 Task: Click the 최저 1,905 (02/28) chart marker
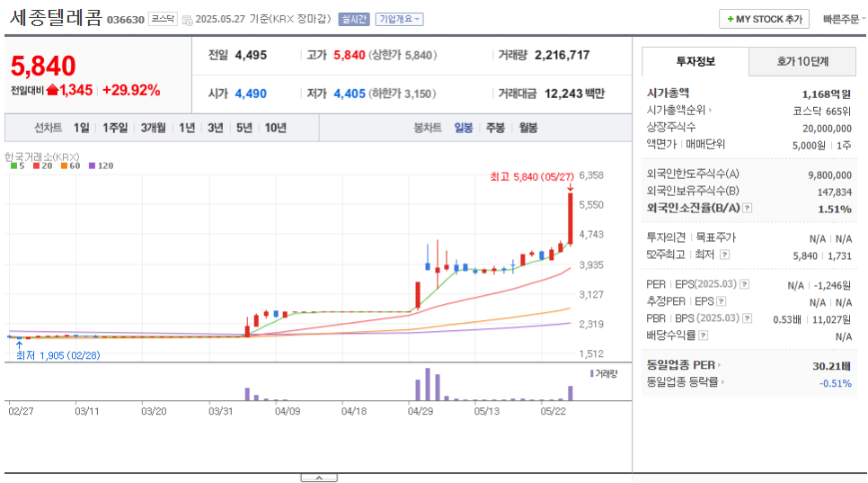(x=58, y=355)
